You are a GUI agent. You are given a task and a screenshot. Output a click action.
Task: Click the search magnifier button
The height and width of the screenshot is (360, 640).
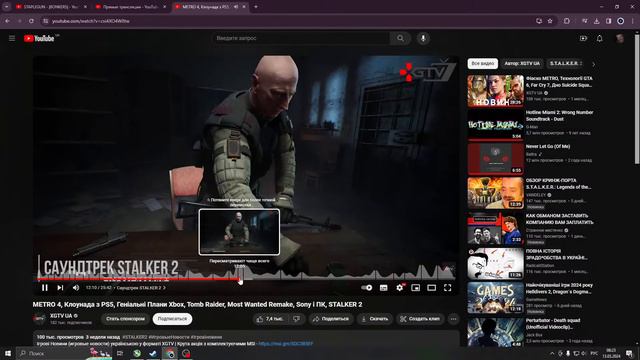pyautogui.click(x=400, y=38)
